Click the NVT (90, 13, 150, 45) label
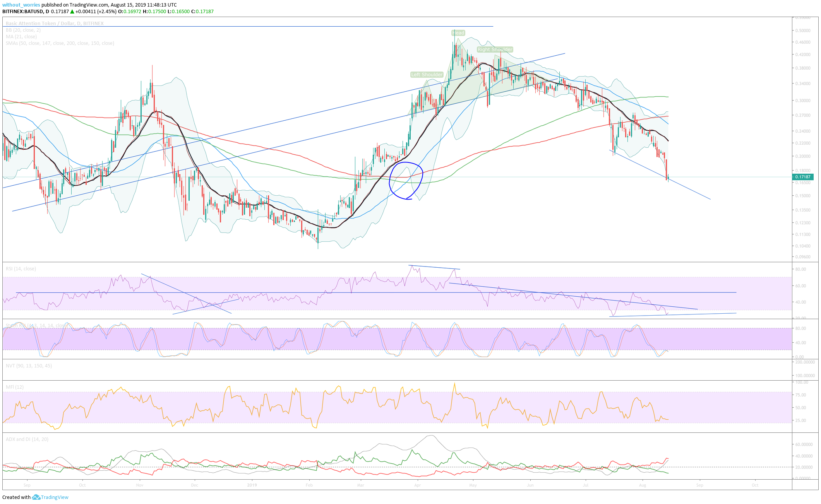The height and width of the screenshot is (504, 821). [x=29, y=366]
